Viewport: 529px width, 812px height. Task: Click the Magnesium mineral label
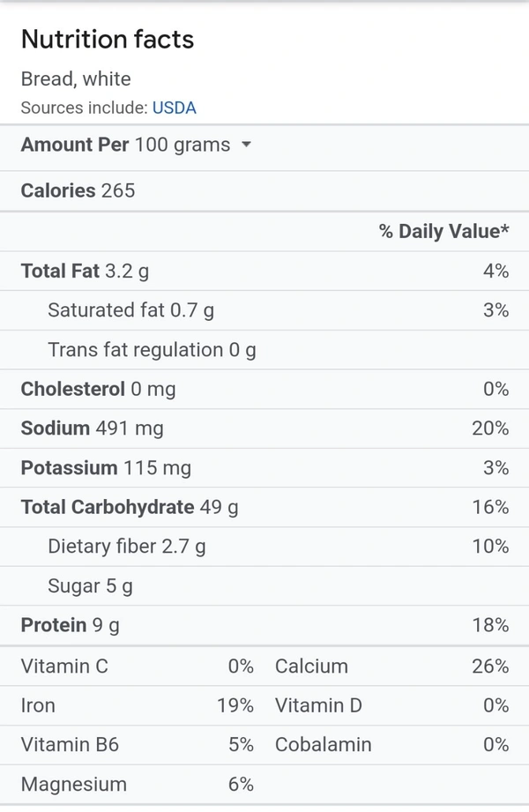[74, 785]
